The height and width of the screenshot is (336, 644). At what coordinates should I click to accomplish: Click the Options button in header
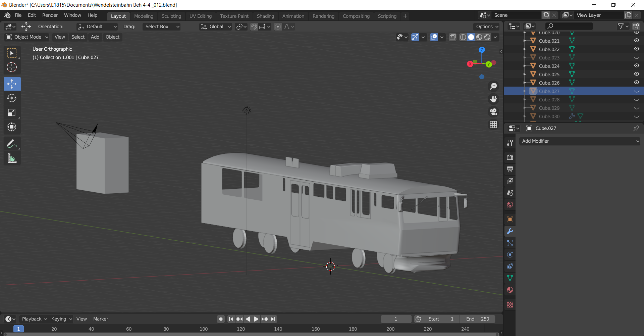tap(487, 27)
